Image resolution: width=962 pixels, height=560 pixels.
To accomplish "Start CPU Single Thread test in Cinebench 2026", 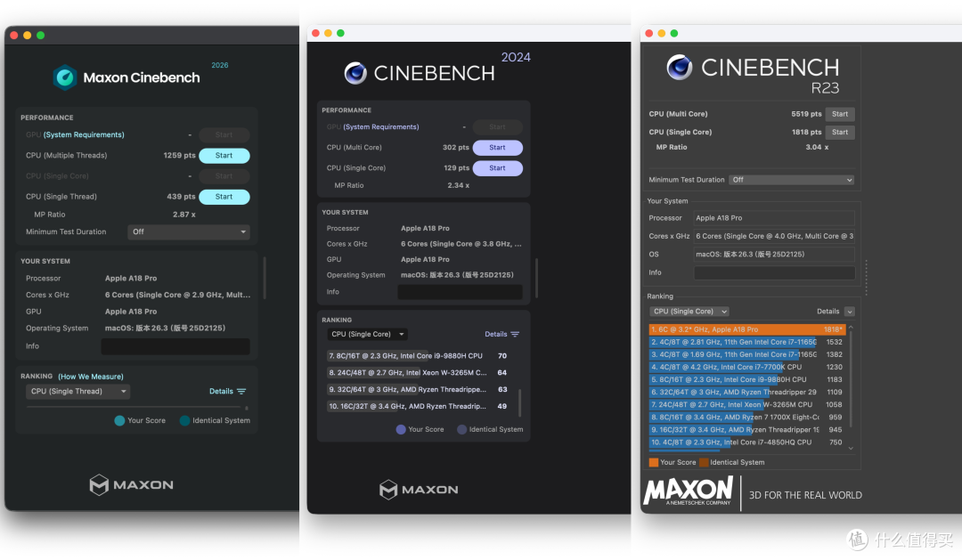I will click(x=224, y=197).
